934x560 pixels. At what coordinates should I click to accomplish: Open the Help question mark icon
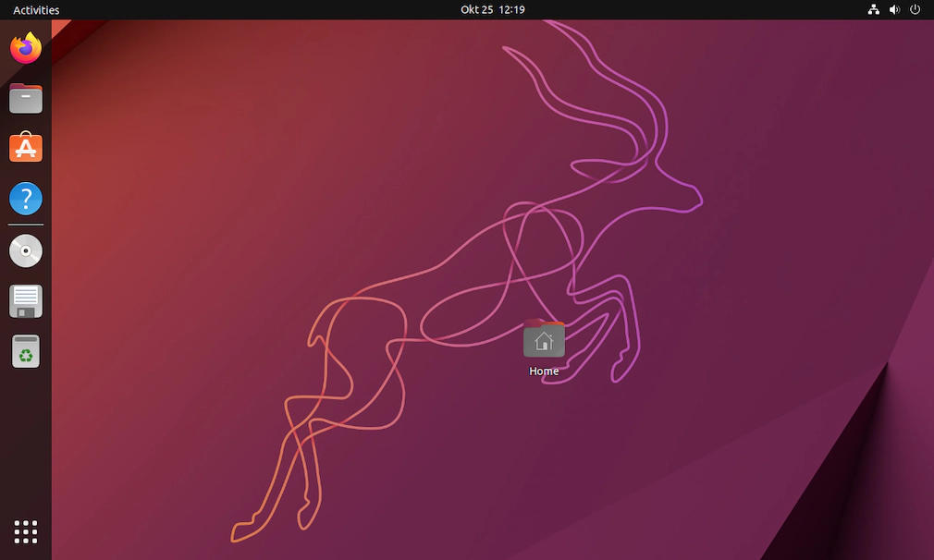(x=26, y=199)
